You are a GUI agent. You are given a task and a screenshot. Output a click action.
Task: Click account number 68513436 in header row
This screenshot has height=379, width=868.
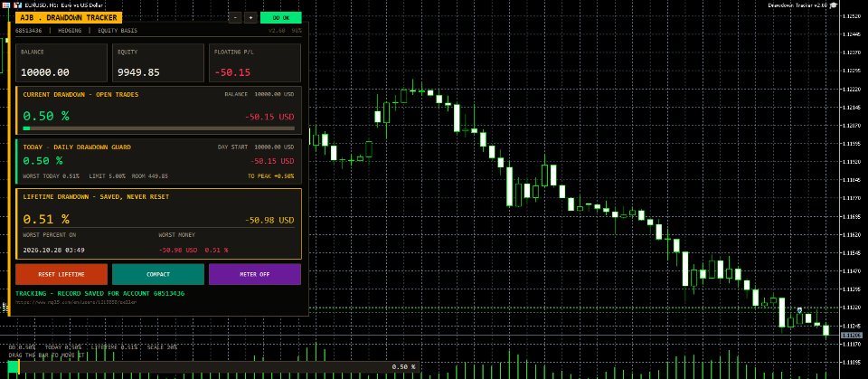(29, 31)
